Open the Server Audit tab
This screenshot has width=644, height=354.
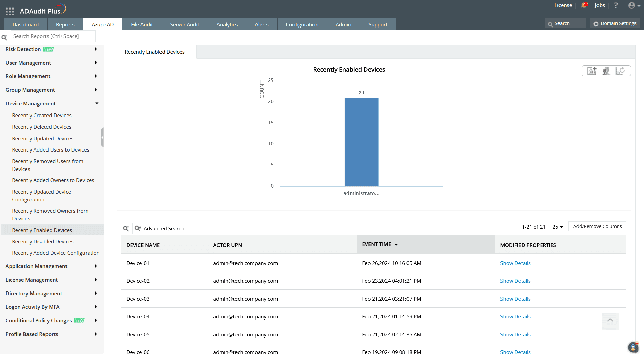[x=185, y=24]
